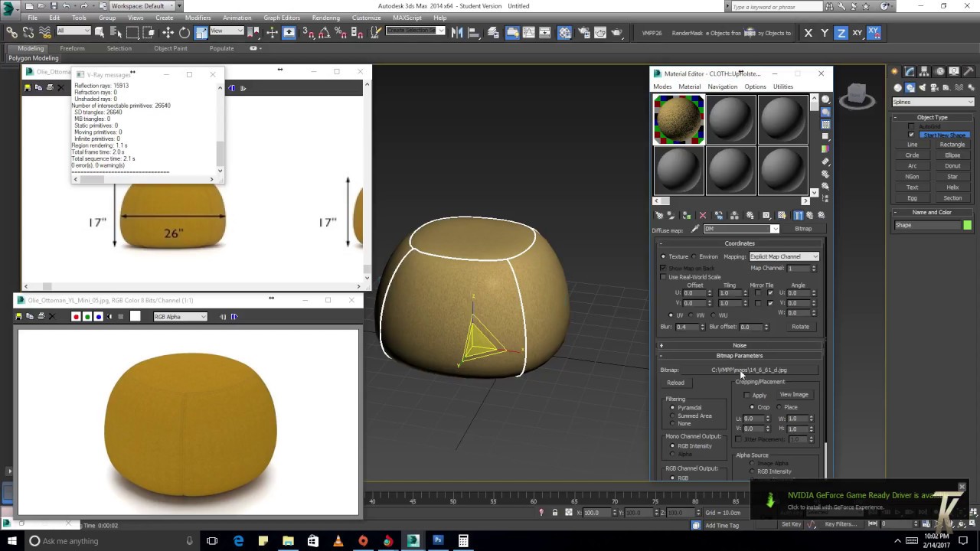The height and width of the screenshot is (551, 980).
Task: Open the selection filter All dropdown
Action: [x=73, y=31]
